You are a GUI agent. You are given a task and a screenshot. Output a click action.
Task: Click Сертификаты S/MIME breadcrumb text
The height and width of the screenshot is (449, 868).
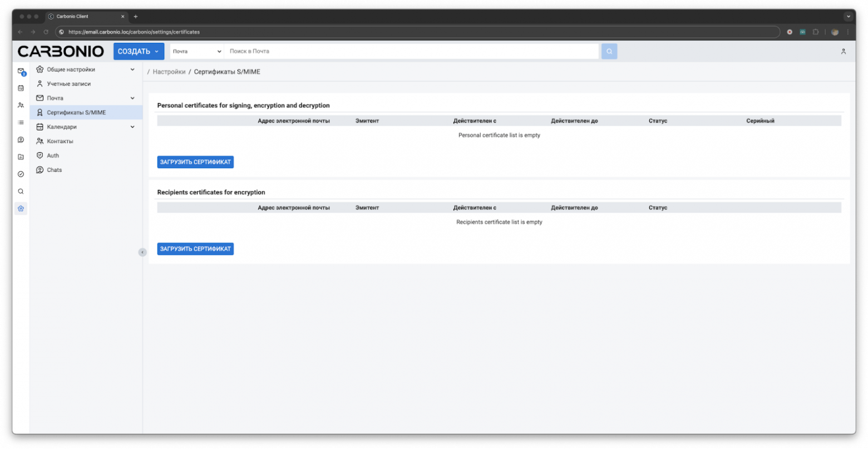pyautogui.click(x=227, y=72)
